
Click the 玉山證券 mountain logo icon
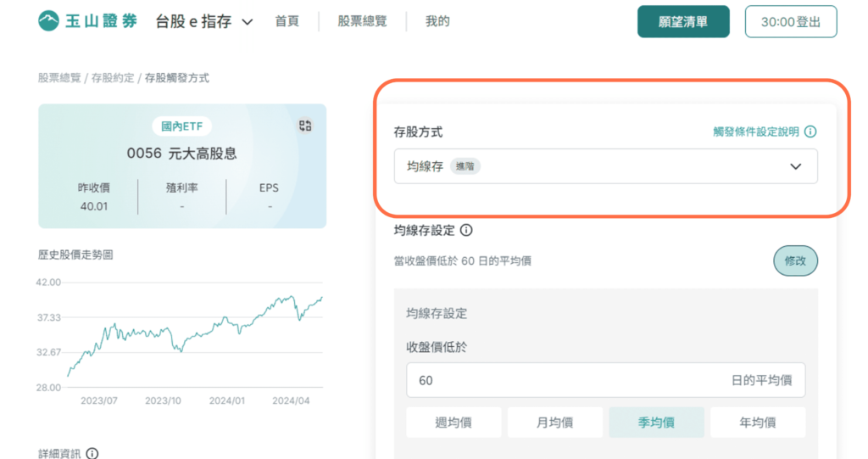(48, 21)
